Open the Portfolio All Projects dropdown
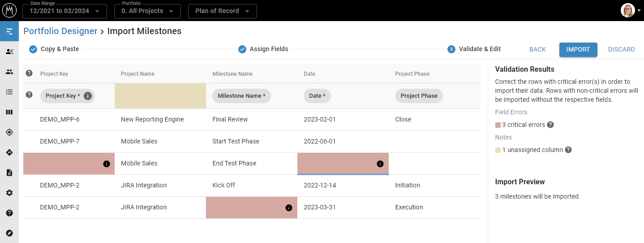This screenshot has width=644, height=243. (x=147, y=11)
